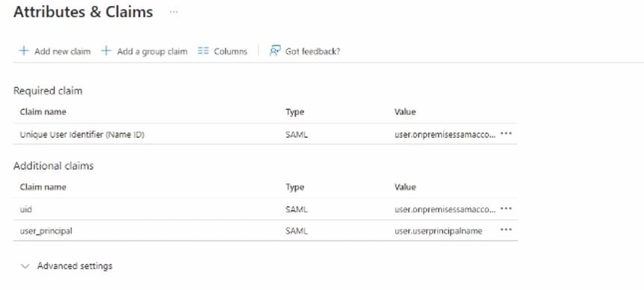
Task: Click the plus icon for Add new claim
Action: click(x=24, y=51)
